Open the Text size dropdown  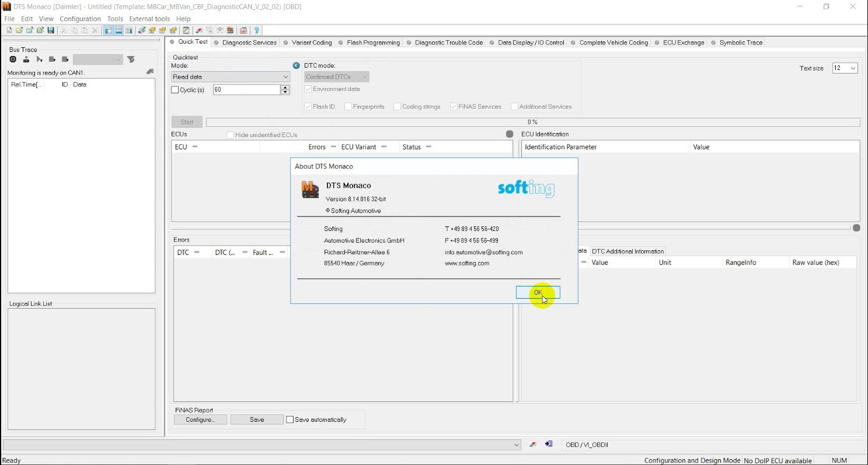point(845,68)
